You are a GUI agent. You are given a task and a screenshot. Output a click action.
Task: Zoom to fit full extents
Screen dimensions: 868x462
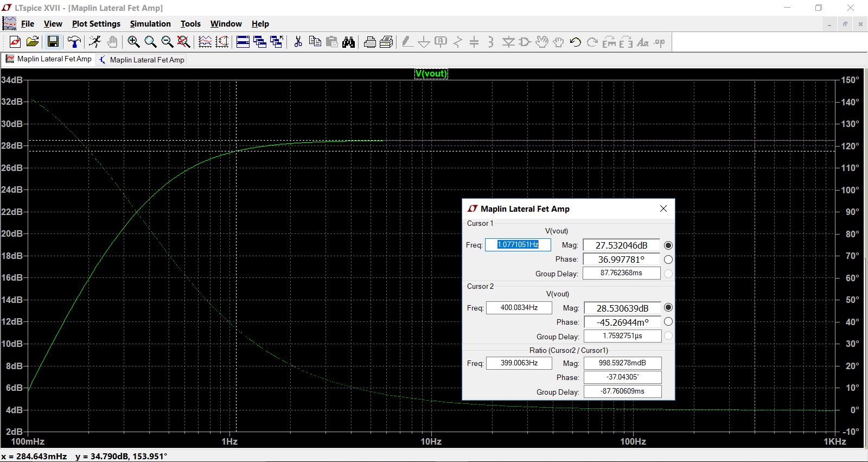click(184, 42)
